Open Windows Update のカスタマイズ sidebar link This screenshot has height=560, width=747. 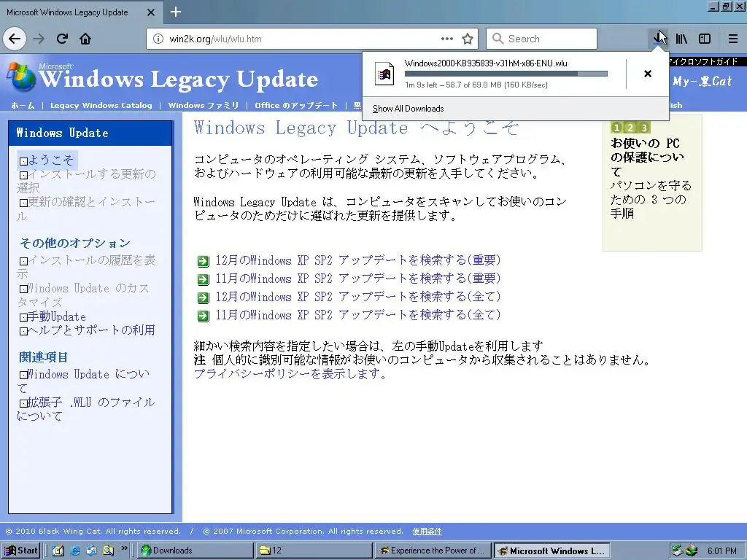coord(83,295)
